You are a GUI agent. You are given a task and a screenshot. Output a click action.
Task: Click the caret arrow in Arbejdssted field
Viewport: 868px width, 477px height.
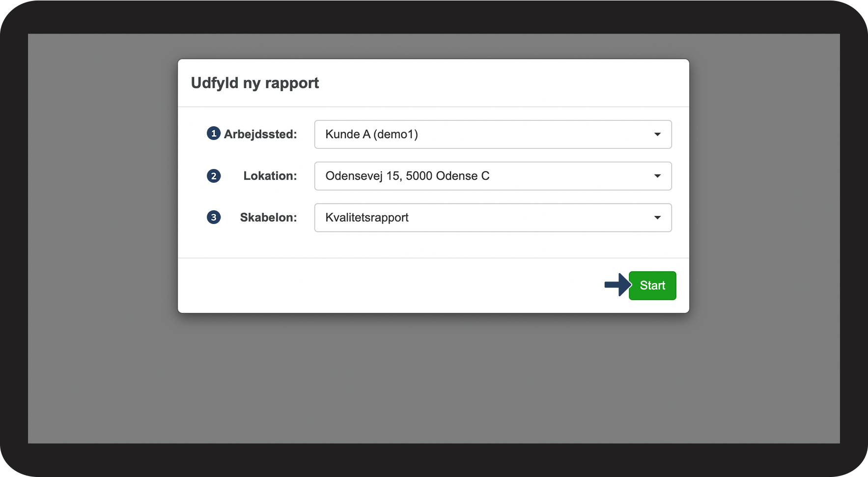[x=657, y=135]
